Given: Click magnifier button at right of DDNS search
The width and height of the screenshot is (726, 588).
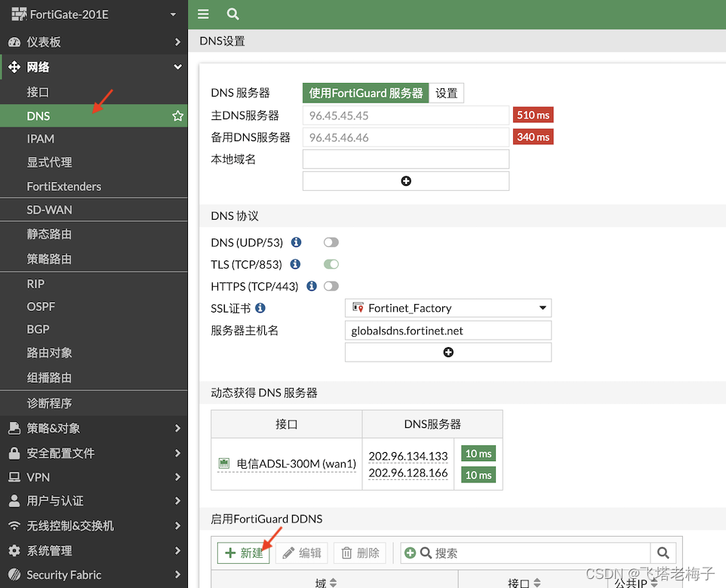Looking at the screenshot, I should pos(663,553).
